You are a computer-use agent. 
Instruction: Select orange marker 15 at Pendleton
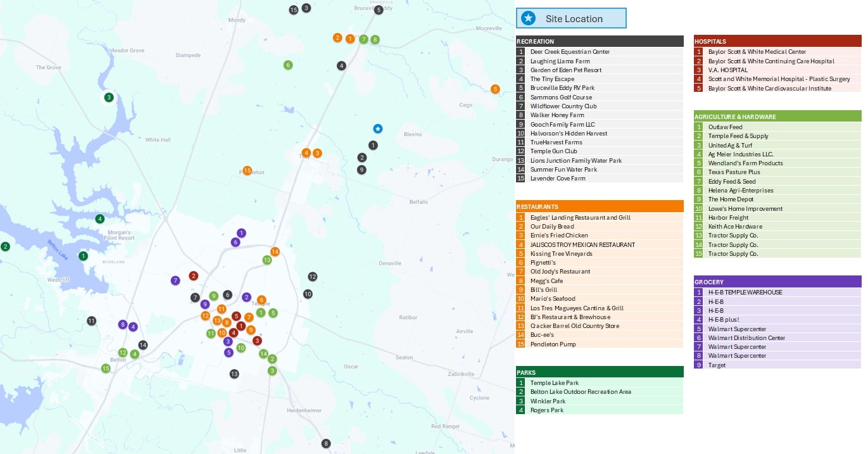pos(248,171)
